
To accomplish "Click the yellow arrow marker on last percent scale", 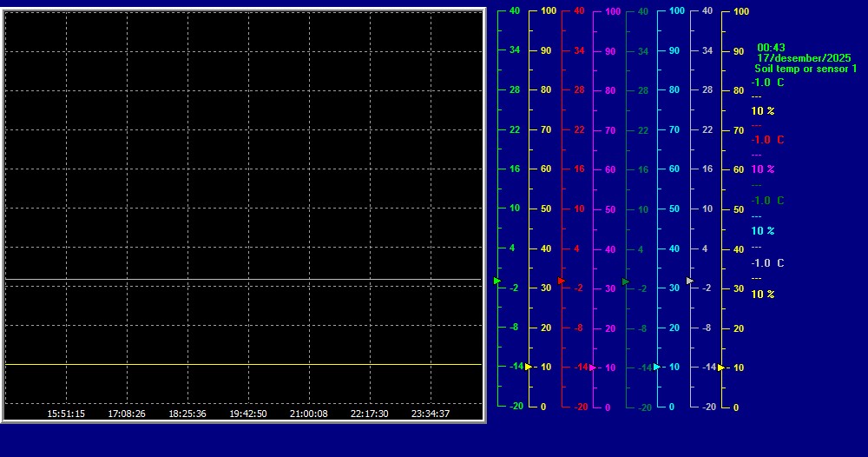I will [721, 368].
